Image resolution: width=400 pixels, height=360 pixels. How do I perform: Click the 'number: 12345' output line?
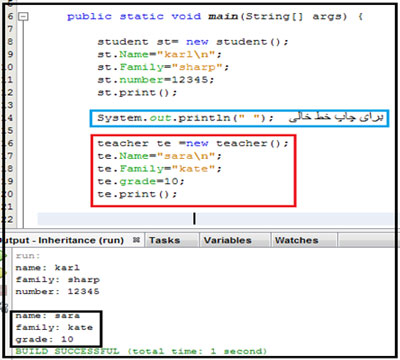[57, 292]
